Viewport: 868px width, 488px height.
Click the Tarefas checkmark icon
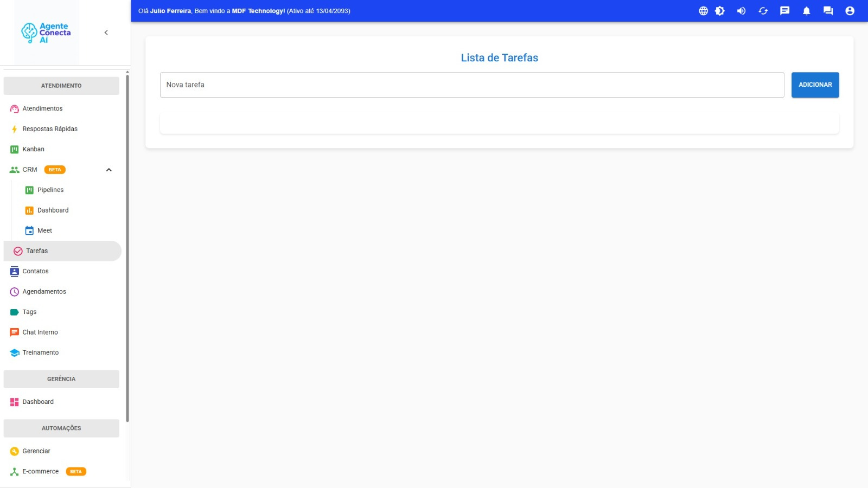pyautogui.click(x=18, y=251)
